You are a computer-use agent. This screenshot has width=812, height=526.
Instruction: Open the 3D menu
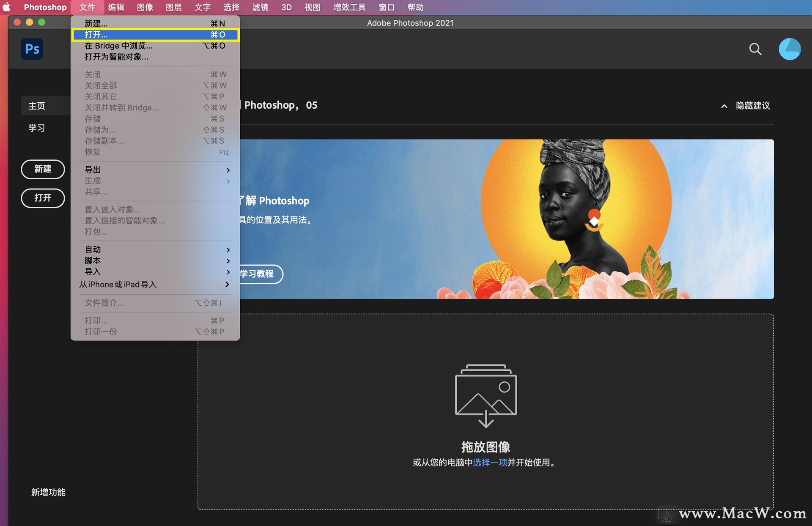287,7
